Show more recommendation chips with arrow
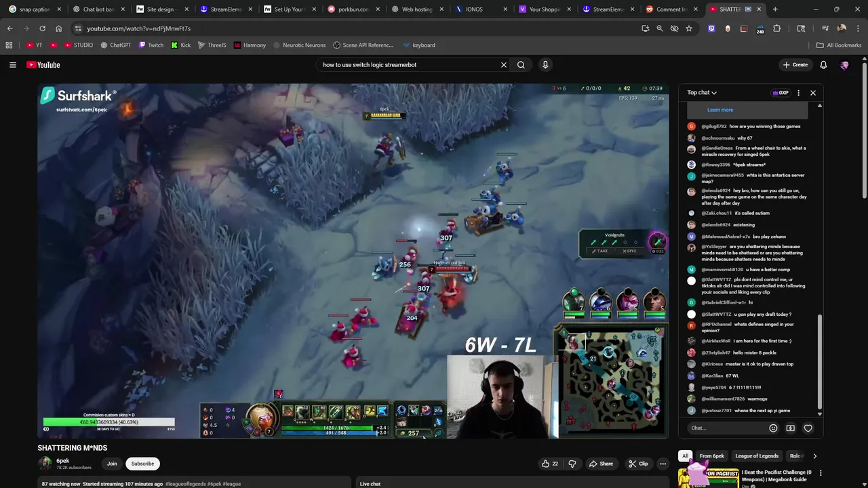The height and width of the screenshot is (488, 868). 814,456
